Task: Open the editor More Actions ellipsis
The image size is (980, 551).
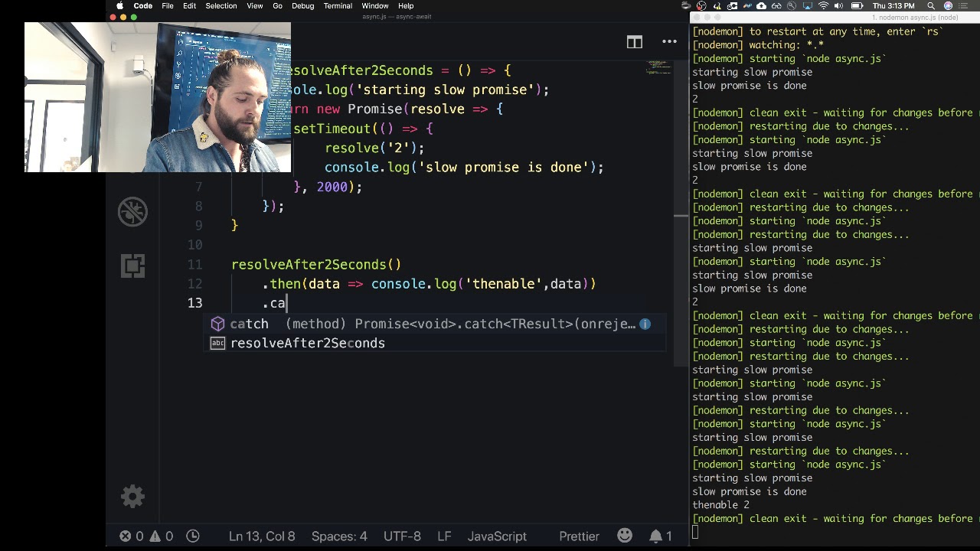Action: tap(669, 42)
